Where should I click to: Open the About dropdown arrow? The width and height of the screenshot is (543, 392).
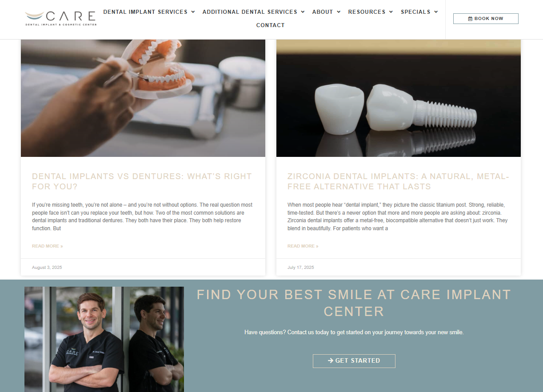[339, 12]
